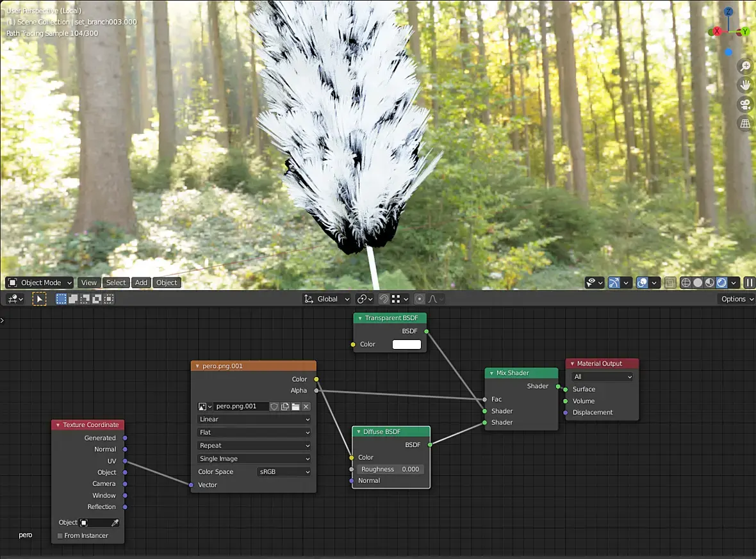Viewport: 756px width, 559px height.
Task: Click the fake user shield icon on pero.png.001
Action: (274, 407)
